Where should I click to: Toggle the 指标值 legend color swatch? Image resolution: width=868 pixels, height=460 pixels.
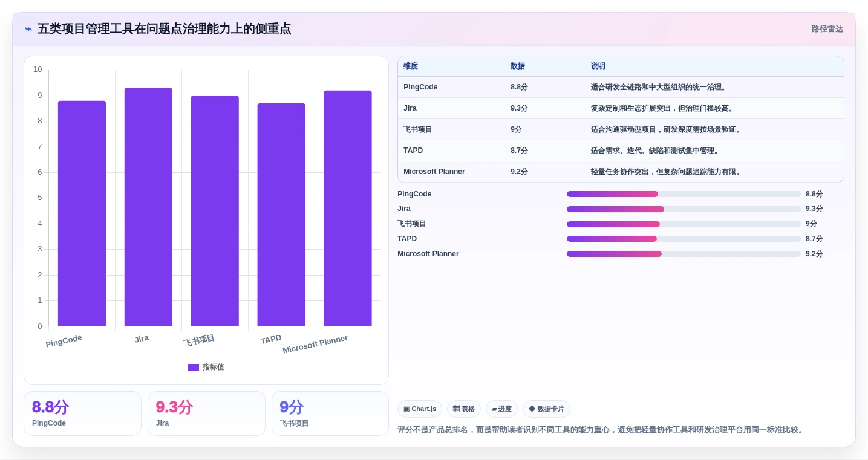click(x=194, y=368)
